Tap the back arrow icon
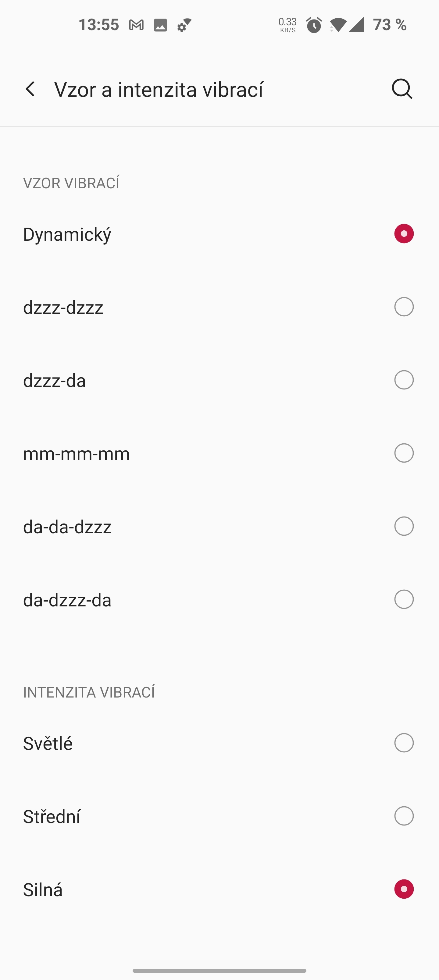 pos(30,89)
